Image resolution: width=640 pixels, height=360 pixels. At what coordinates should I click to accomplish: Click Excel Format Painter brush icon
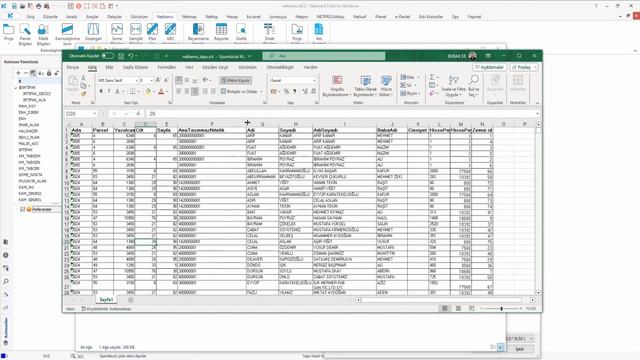click(x=84, y=94)
